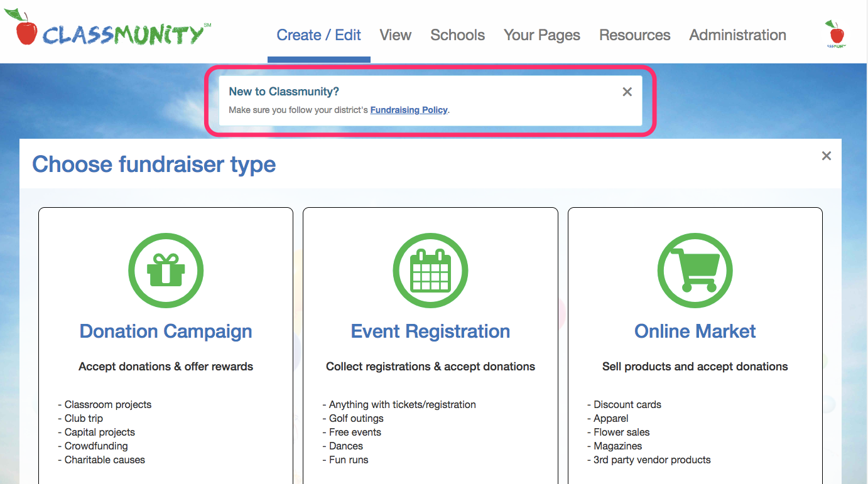Select the Create / Edit tab
The height and width of the screenshot is (484, 868).
[318, 35]
